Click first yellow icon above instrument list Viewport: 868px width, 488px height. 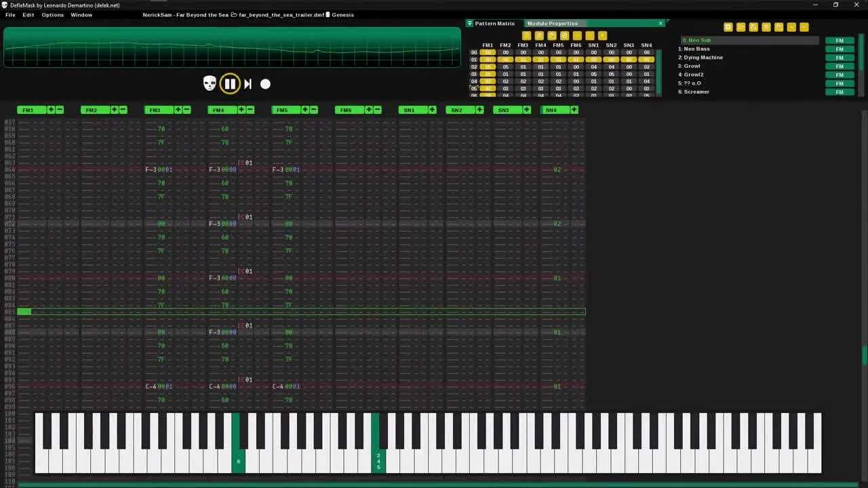pos(728,27)
